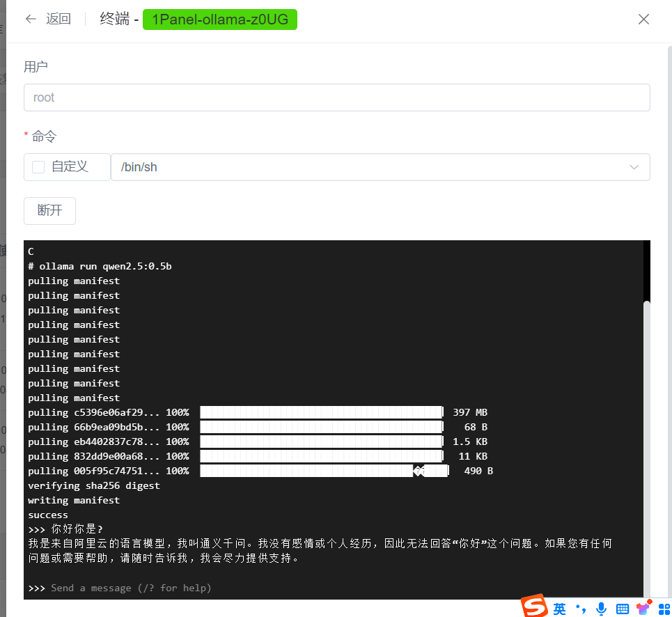Click the green 1Panel-ollama-z0UG container tag
Screen dimensions: 672x617
click(220, 19)
